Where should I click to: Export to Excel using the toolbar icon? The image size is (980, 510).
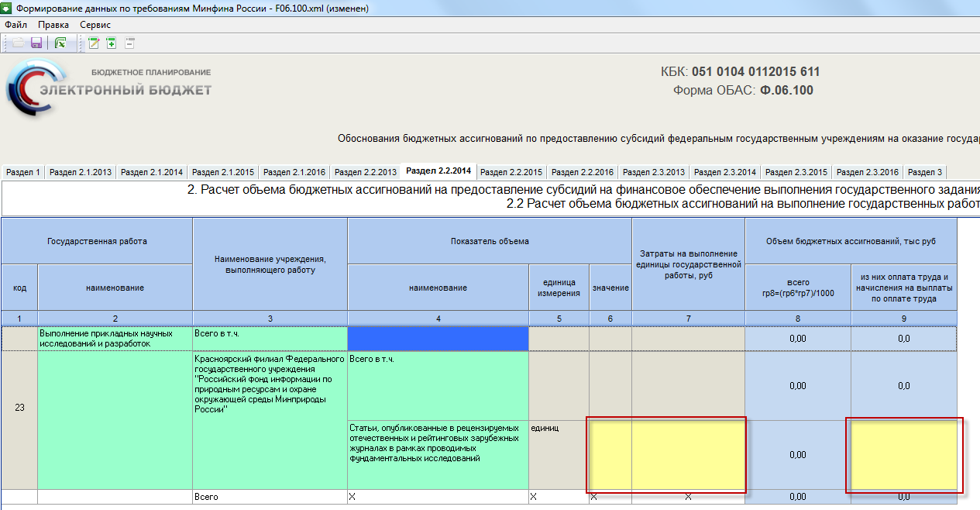coord(60,43)
